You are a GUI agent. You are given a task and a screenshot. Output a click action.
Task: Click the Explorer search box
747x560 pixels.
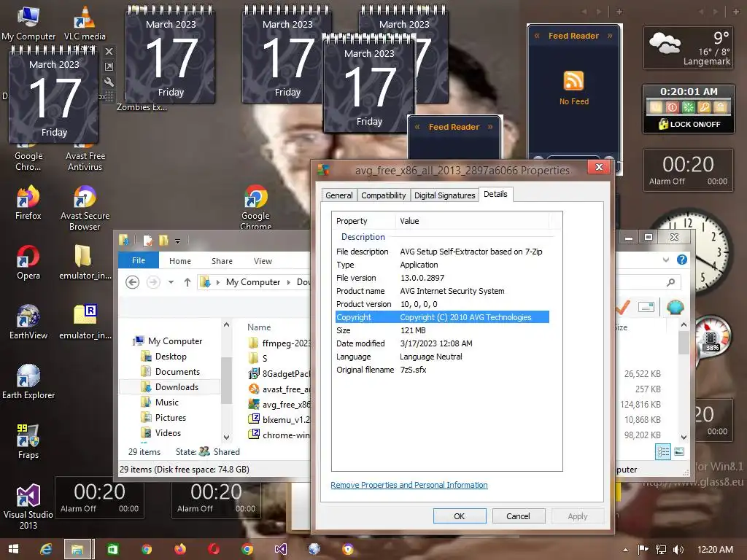pos(648,282)
